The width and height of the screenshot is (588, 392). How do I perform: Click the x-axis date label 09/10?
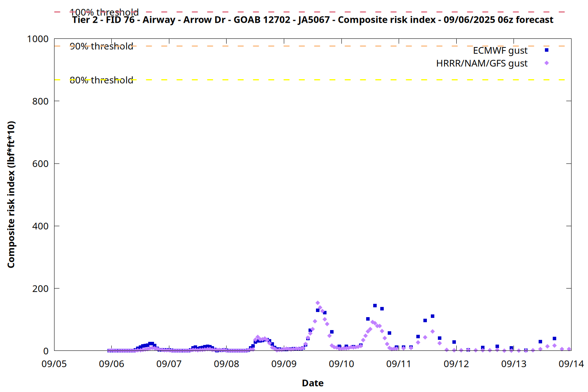tap(341, 364)
